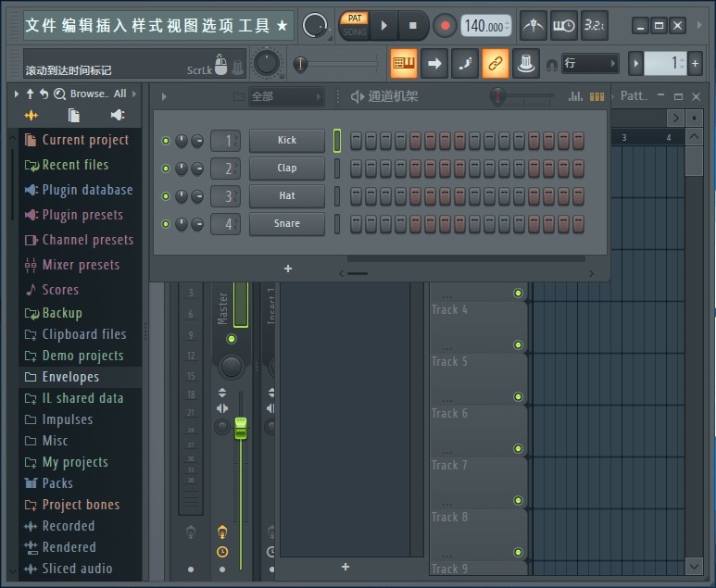This screenshot has width=716, height=588.
Task: Click the Clap channel button
Action: pos(287,169)
